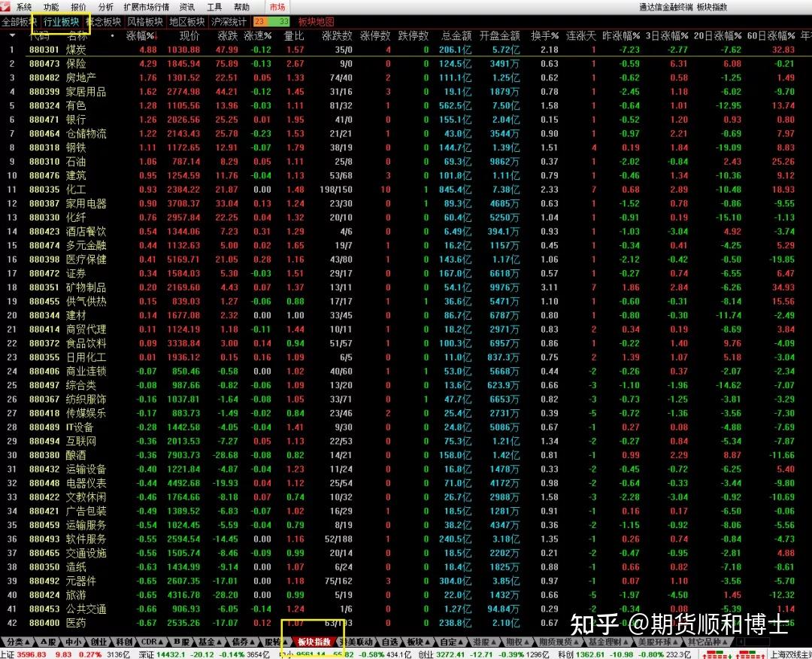
Task: Select the 概念板块 tab
Action: tap(104, 22)
